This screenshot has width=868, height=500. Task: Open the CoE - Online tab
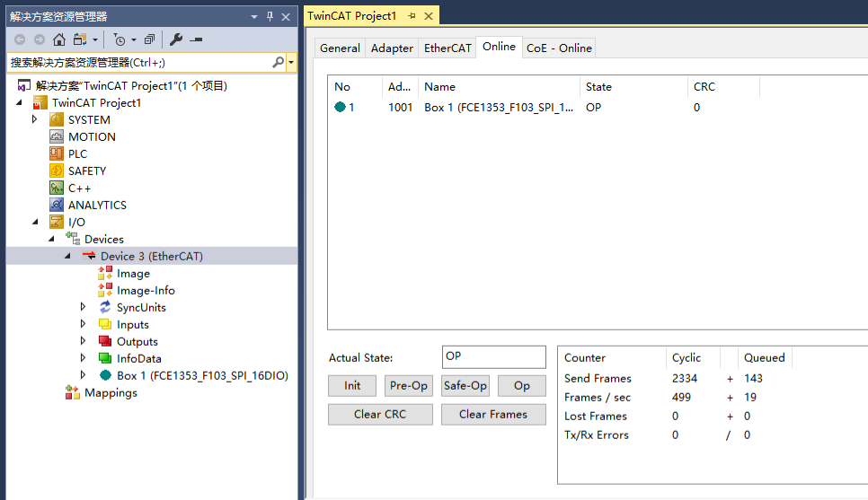[559, 48]
